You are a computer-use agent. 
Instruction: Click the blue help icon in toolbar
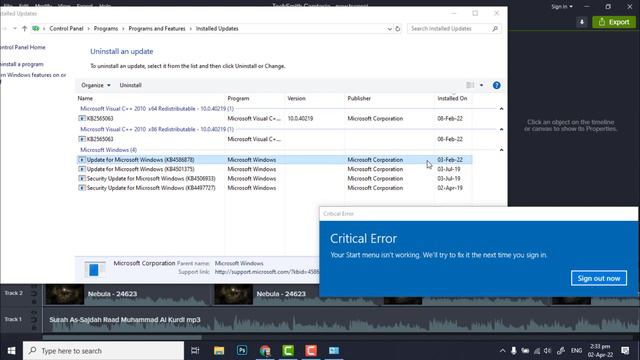point(496,85)
